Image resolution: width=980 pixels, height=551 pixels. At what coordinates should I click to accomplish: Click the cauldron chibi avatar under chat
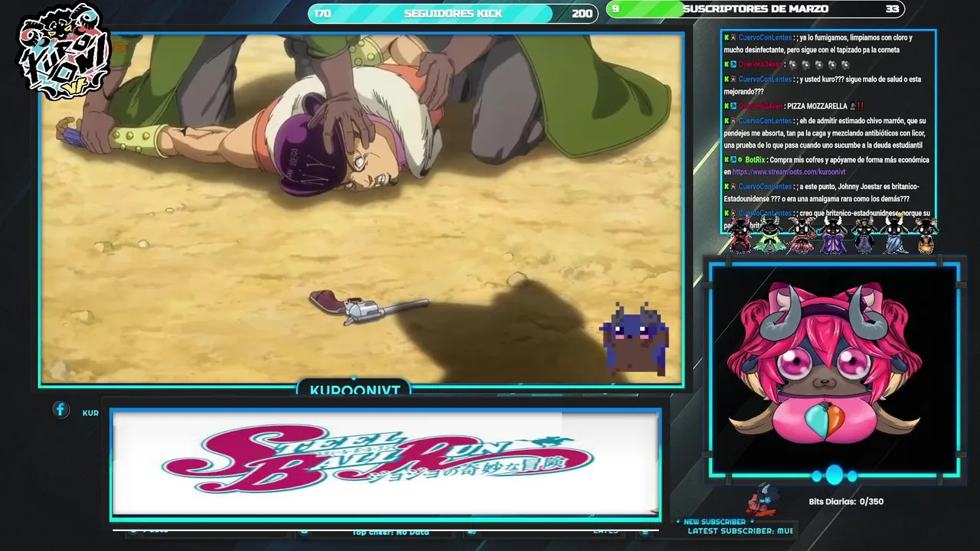pos(926,235)
